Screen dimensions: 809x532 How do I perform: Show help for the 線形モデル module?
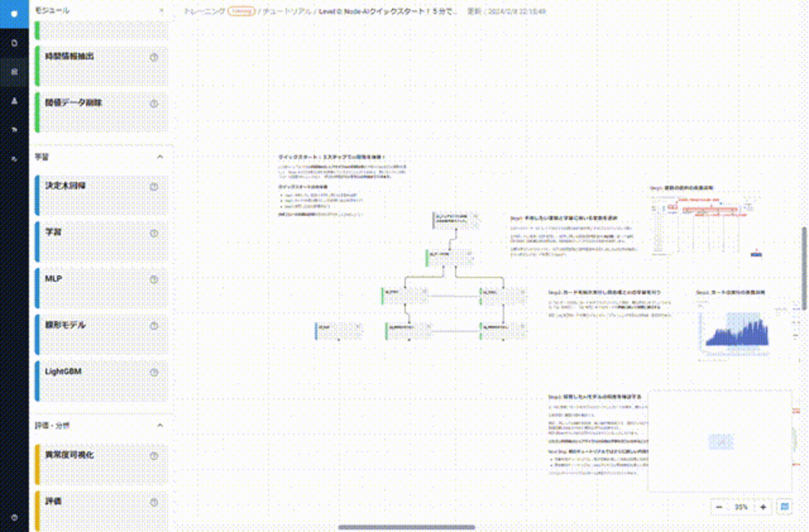click(154, 326)
